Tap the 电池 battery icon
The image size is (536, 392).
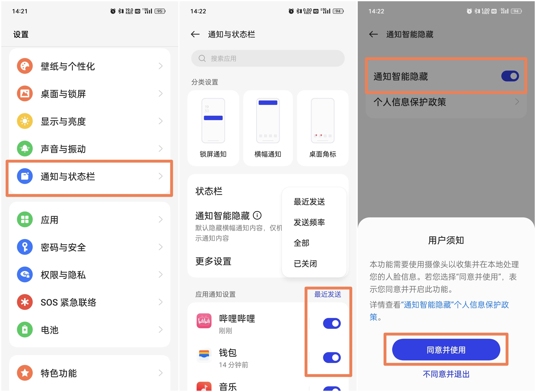(25, 330)
